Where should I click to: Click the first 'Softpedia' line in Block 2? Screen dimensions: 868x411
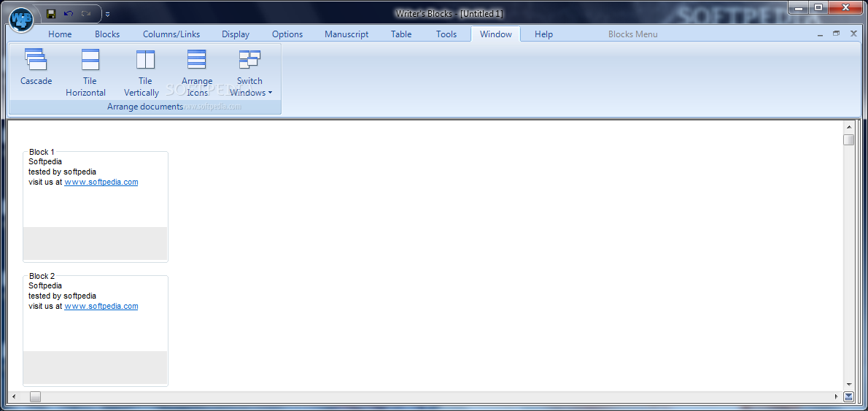(x=45, y=286)
